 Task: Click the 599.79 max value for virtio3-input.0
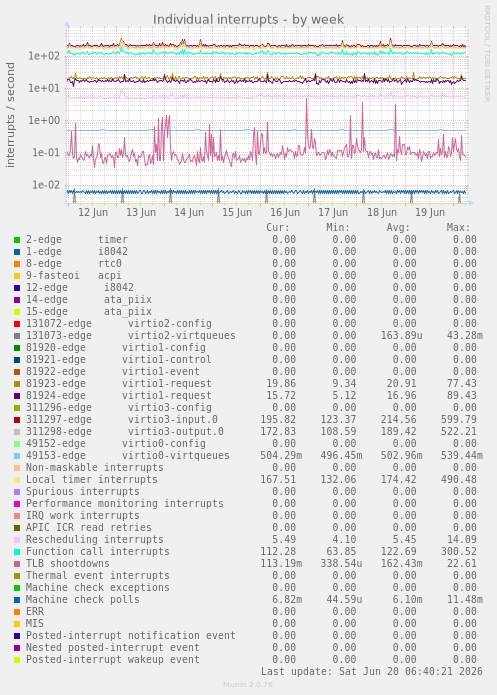[x=459, y=420]
